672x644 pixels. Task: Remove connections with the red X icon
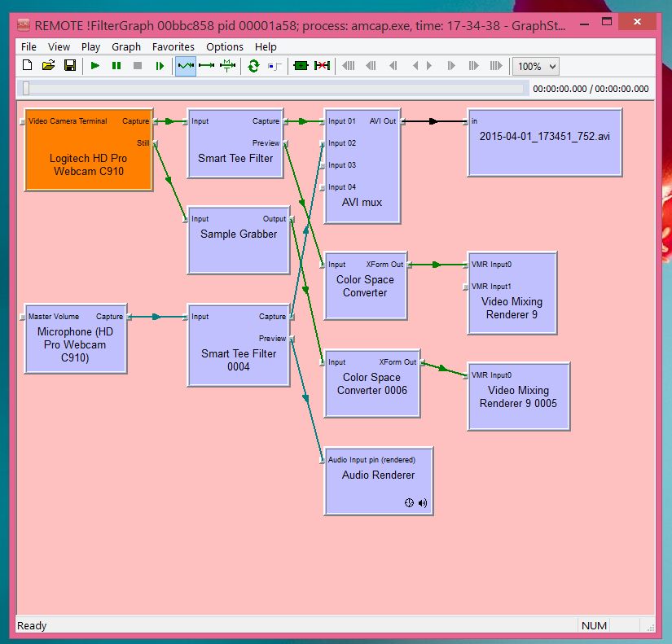pos(322,66)
